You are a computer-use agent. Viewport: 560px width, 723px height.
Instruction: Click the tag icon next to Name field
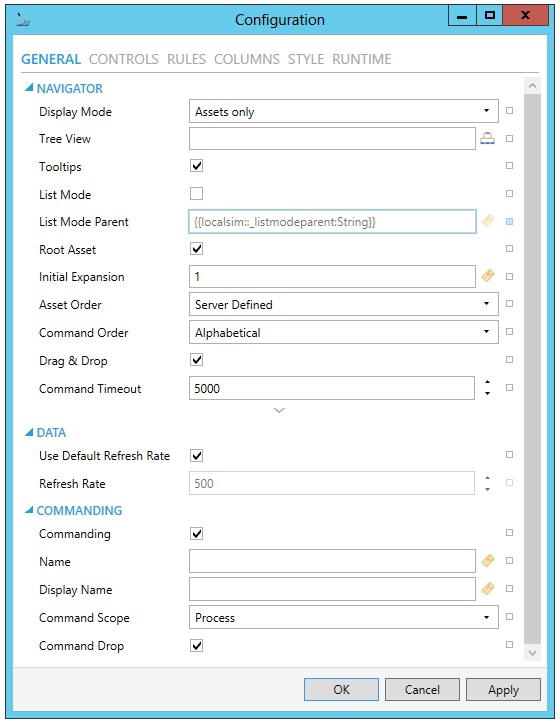488,560
